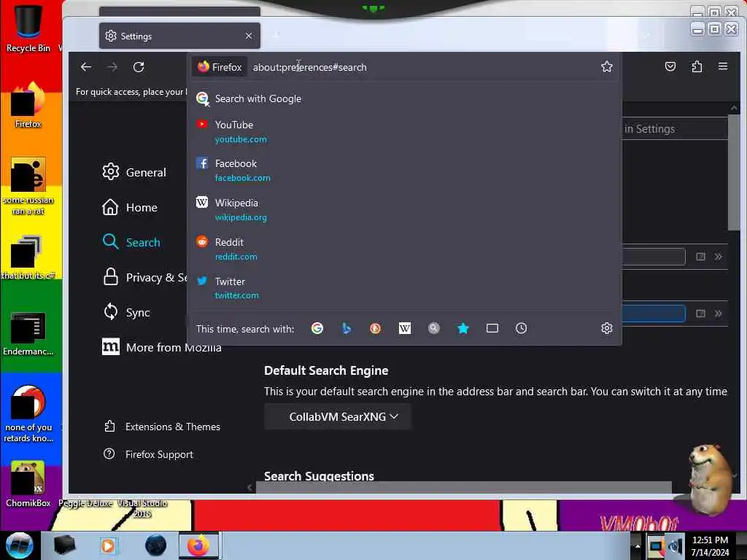
Task: Search open Tabs with the rectangle icon
Action: [492, 328]
